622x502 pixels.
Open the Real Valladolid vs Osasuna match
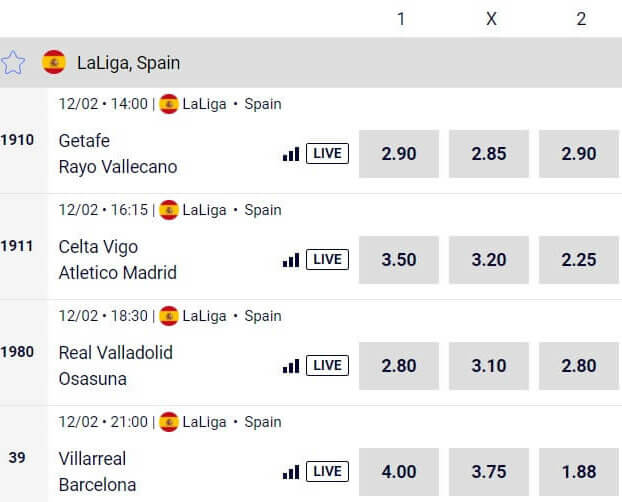tap(115, 365)
